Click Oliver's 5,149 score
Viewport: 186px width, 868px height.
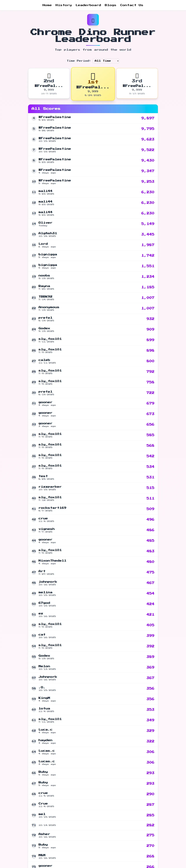[x=147, y=224]
